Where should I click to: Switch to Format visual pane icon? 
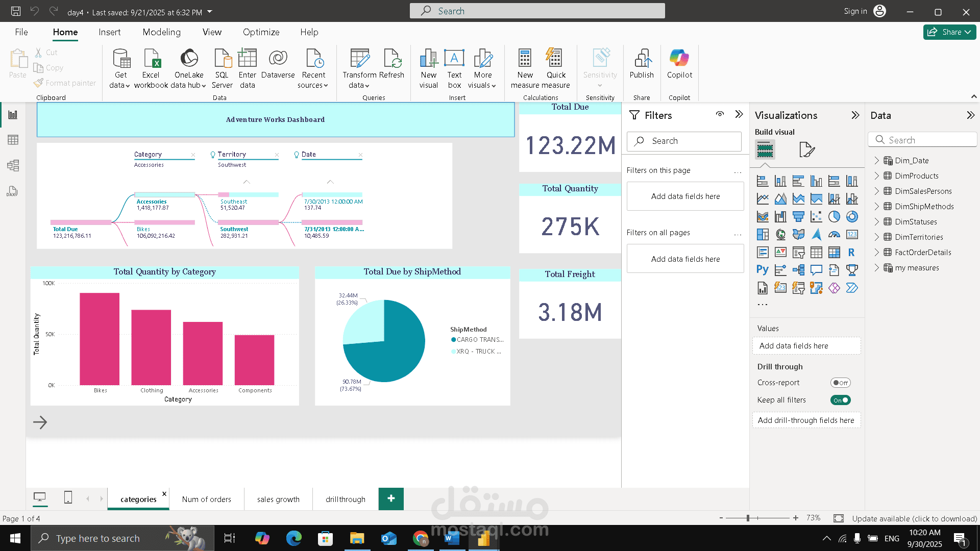pyautogui.click(x=806, y=149)
